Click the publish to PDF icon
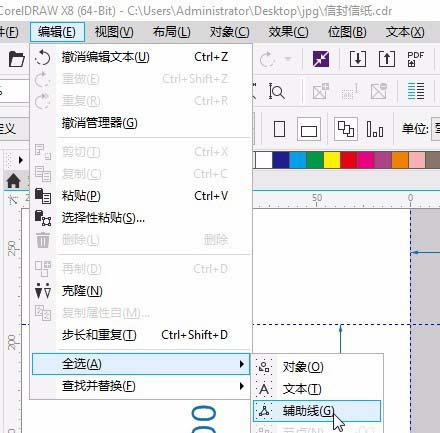This screenshot has width=440, height=433. pos(415,59)
